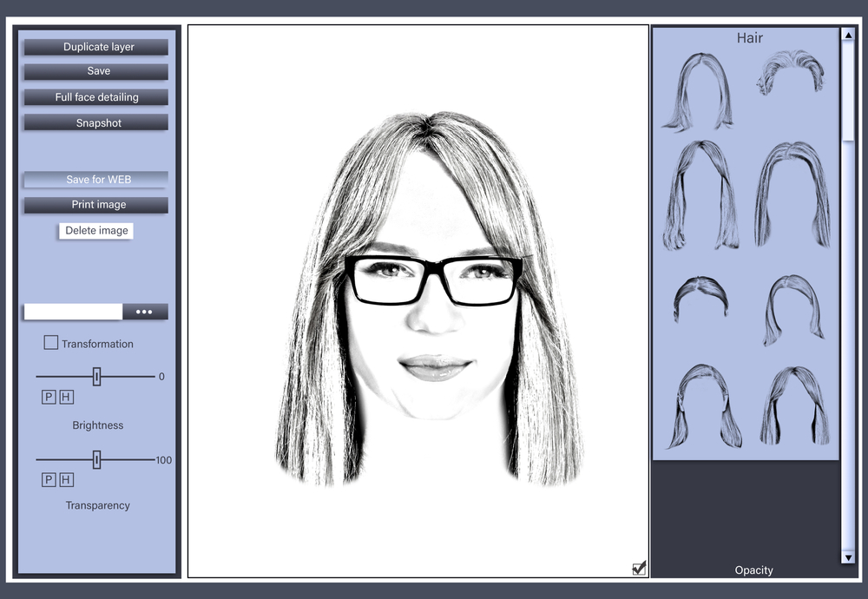The height and width of the screenshot is (599, 868).
Task: Choose the short swept-back hairstyle in the top row
Action: click(789, 73)
